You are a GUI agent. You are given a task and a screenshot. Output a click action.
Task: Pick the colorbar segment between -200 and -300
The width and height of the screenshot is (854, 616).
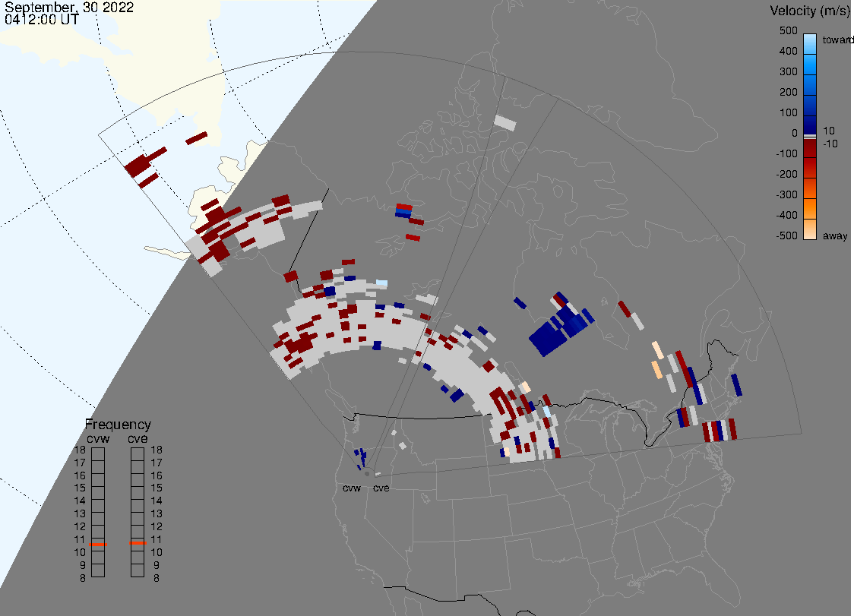810,188
